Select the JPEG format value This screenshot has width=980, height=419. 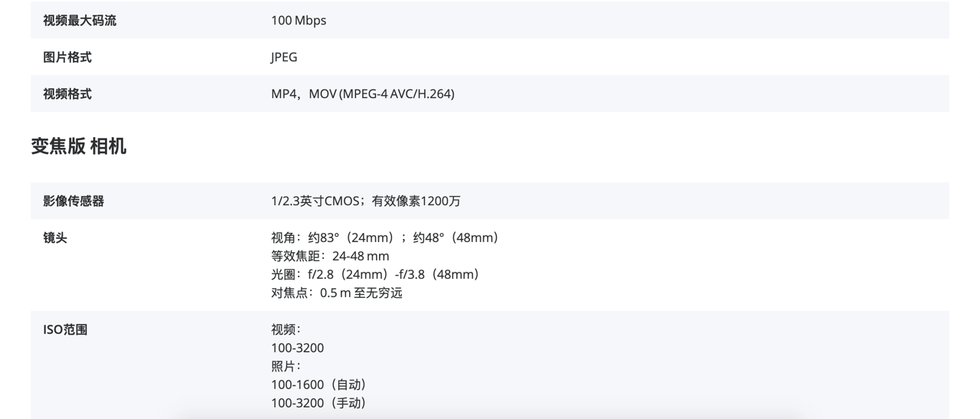284,57
